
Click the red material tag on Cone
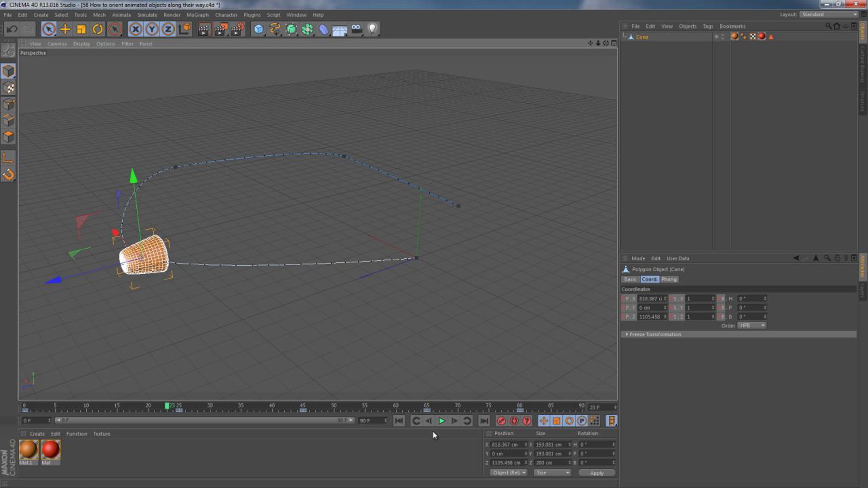(762, 37)
